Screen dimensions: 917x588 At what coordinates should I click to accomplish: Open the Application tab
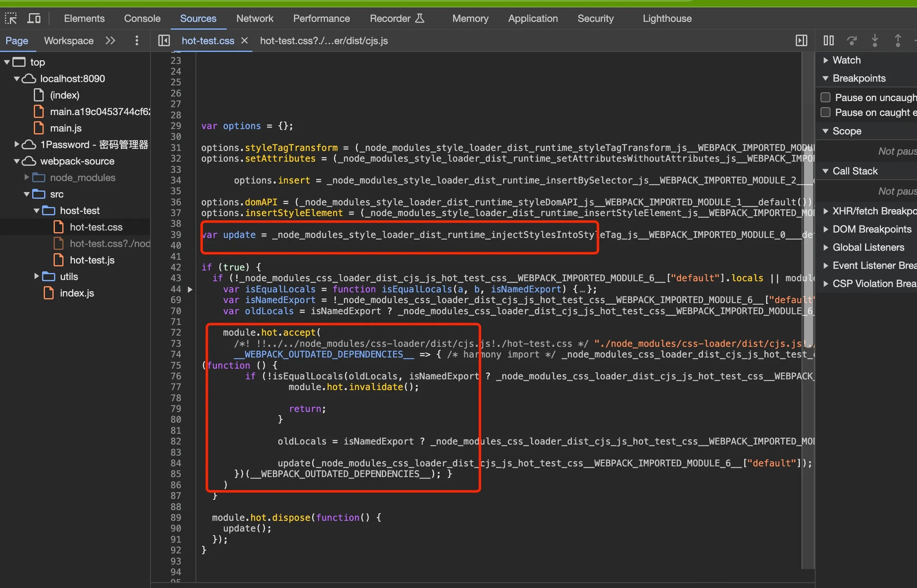point(533,19)
